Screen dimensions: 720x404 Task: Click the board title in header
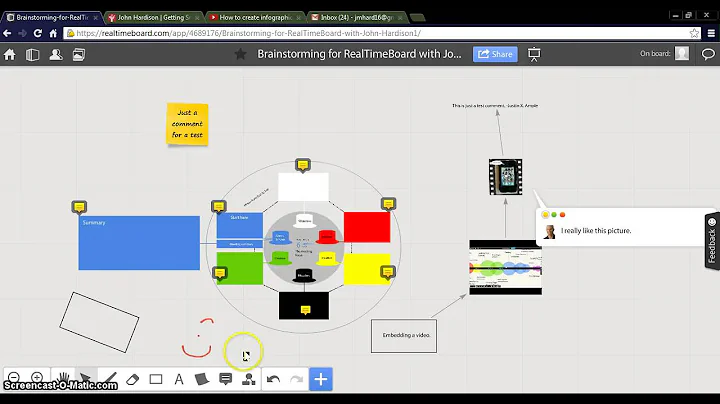point(359,54)
